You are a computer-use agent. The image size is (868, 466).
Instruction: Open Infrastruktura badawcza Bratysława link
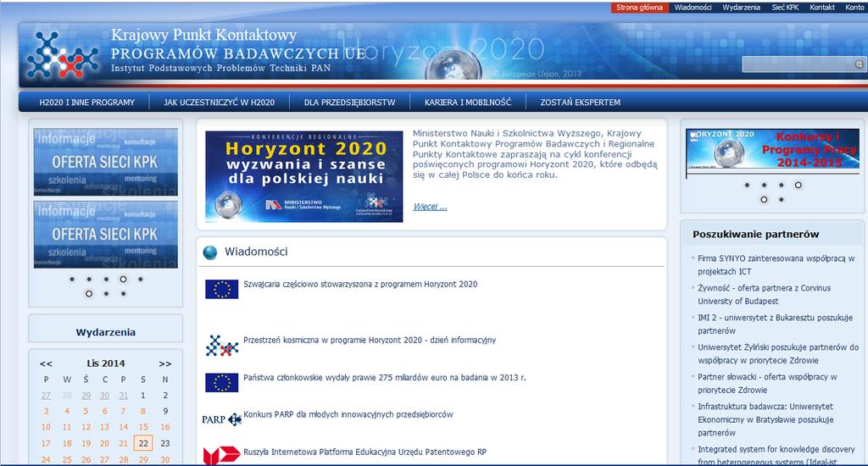[x=765, y=419]
